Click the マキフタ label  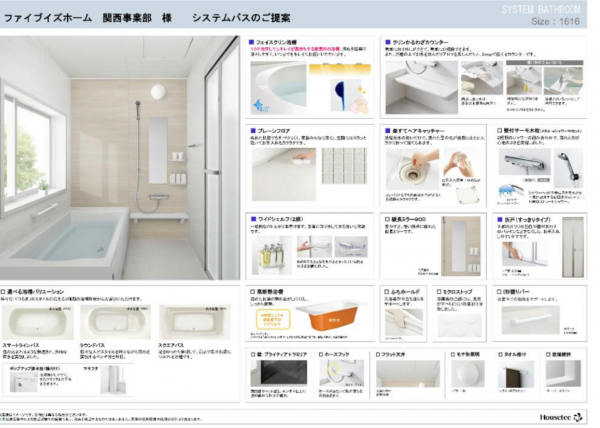click(90, 369)
